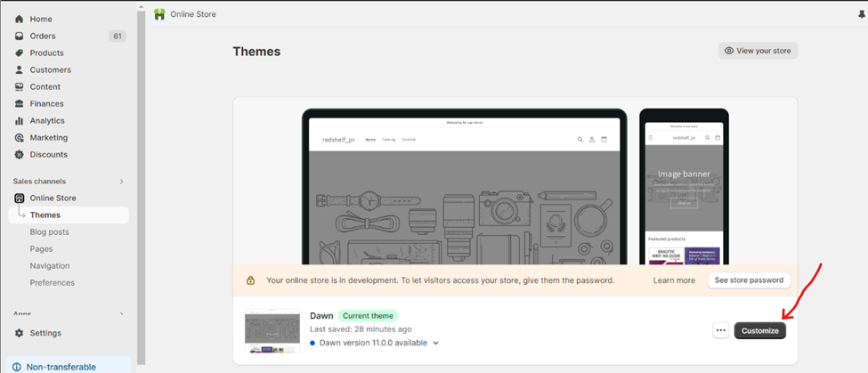Screen dimensions: 868x373
Task: Expand Dawn version 11.0.0 available dropdown
Action: tap(435, 343)
